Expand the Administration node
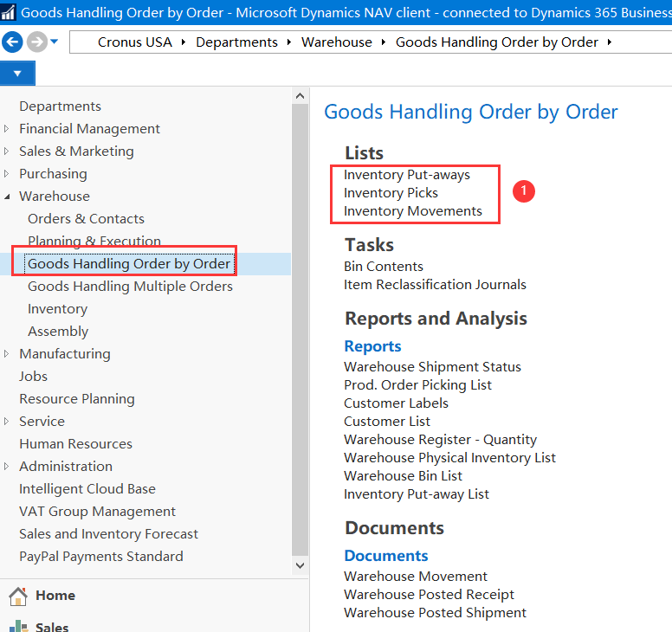 click(x=6, y=466)
